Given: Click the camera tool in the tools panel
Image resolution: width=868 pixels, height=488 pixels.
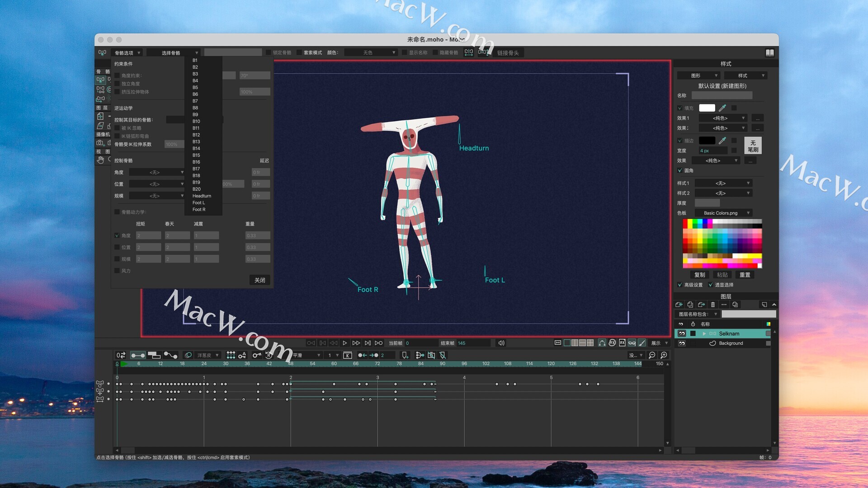Looking at the screenshot, I should [100, 143].
